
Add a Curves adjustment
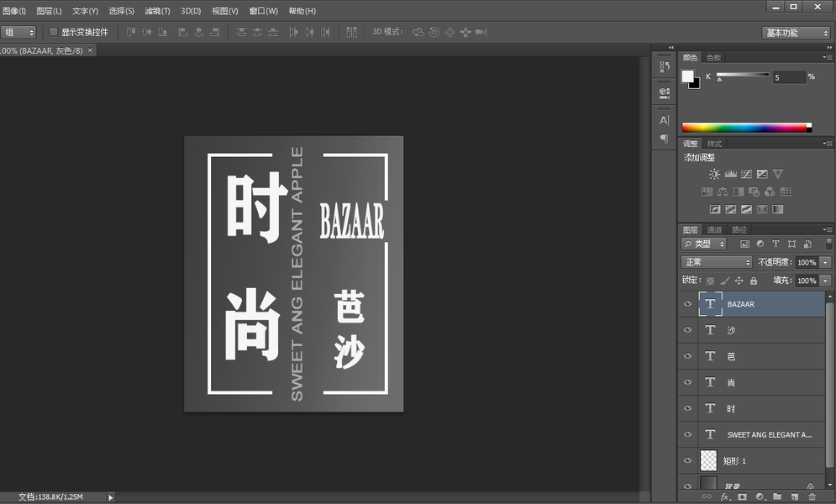746,174
